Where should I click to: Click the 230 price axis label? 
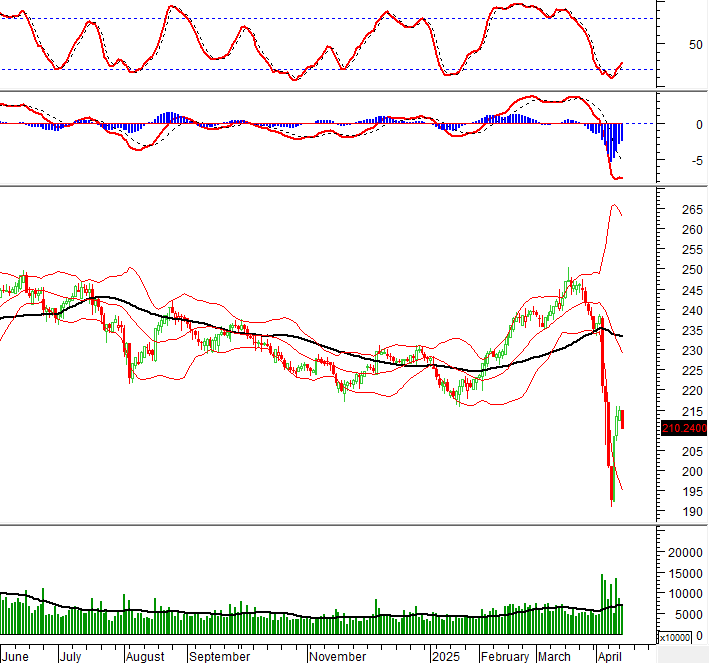coord(692,350)
